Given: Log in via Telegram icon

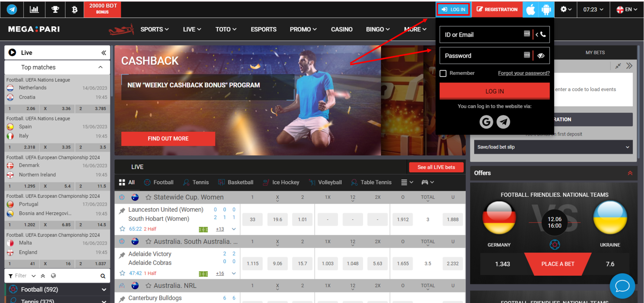Looking at the screenshot, I should coord(503,122).
